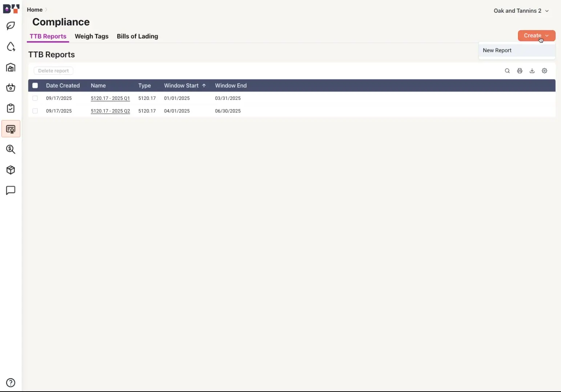
Task: Click the Window Start column header text
Action: (181, 86)
